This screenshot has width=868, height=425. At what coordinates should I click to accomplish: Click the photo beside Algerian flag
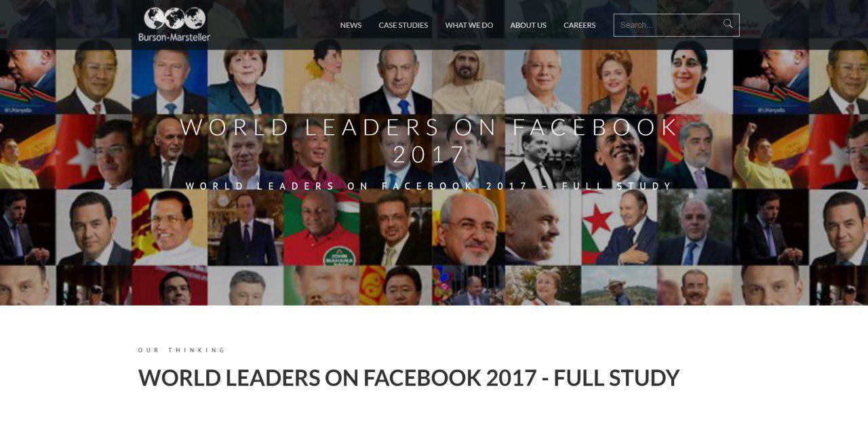click(x=619, y=228)
